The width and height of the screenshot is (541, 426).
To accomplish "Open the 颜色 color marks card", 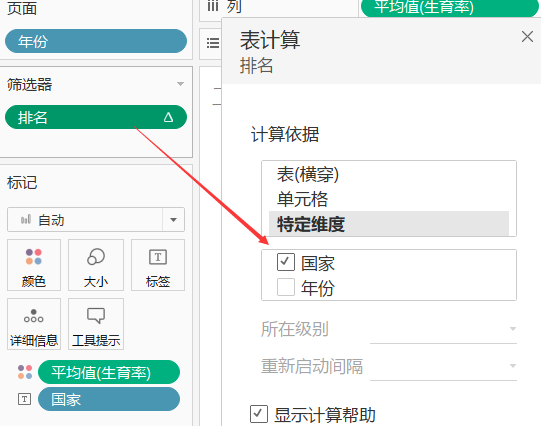I will point(34,265).
